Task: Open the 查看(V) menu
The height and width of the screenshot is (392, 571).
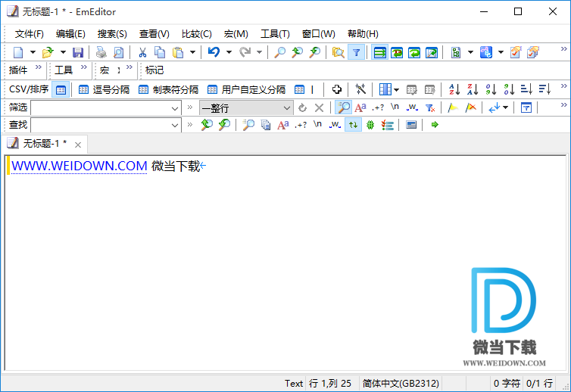Action: [x=154, y=34]
